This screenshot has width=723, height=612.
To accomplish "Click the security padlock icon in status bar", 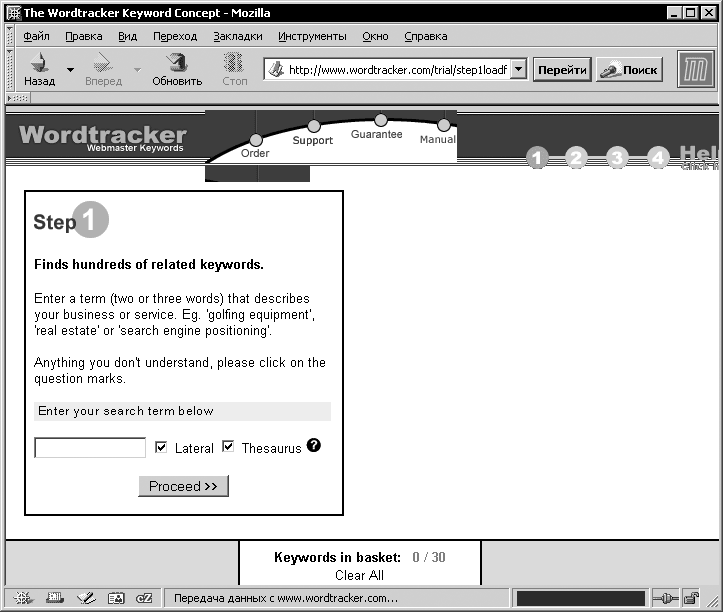I will 691,598.
